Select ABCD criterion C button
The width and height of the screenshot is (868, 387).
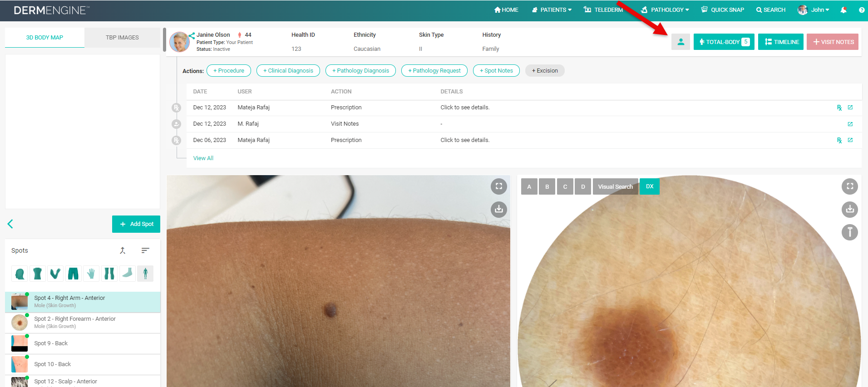point(565,186)
